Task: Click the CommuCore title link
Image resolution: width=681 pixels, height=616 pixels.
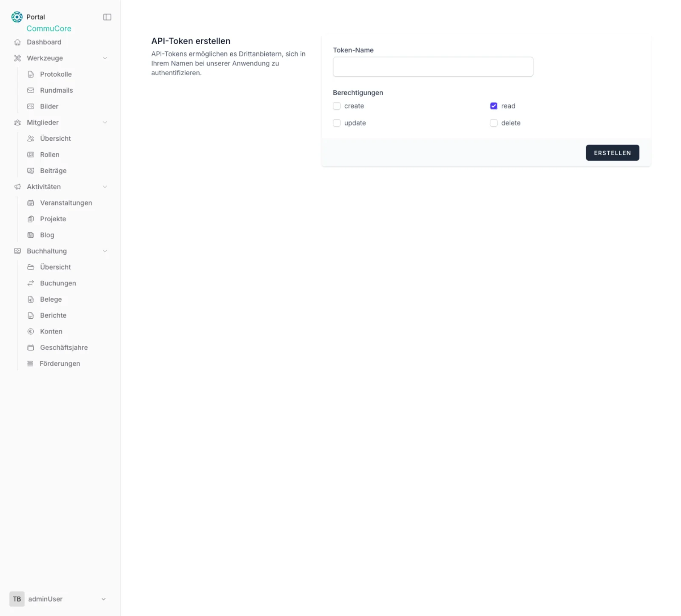Action: point(49,29)
